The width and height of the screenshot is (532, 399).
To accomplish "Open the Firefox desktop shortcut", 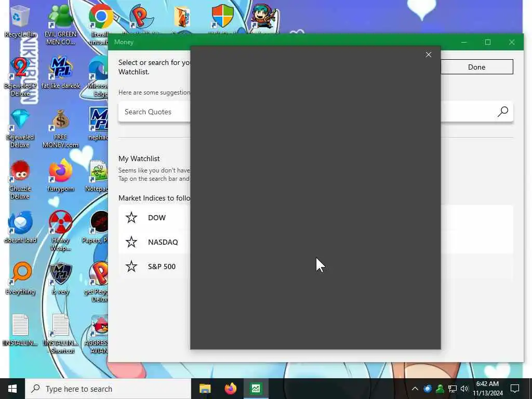I will 60,176.
